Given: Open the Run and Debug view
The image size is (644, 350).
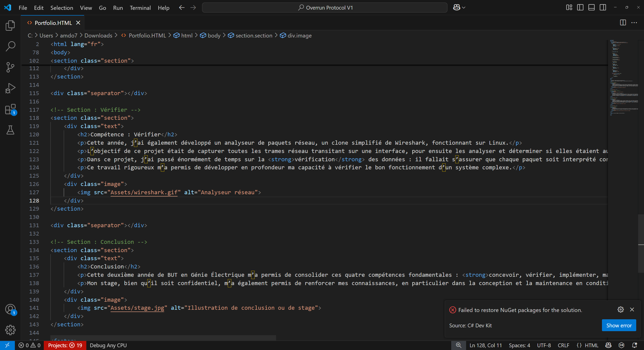Looking at the screenshot, I should point(10,88).
